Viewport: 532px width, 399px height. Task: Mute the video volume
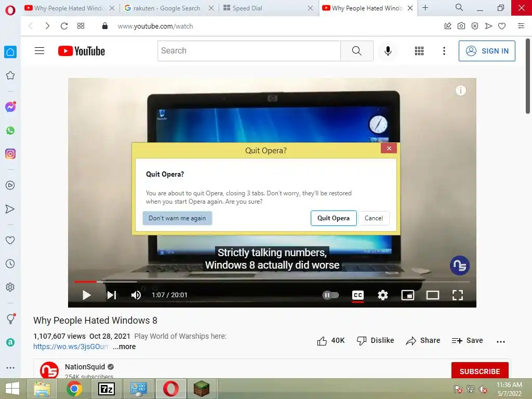pos(136,295)
